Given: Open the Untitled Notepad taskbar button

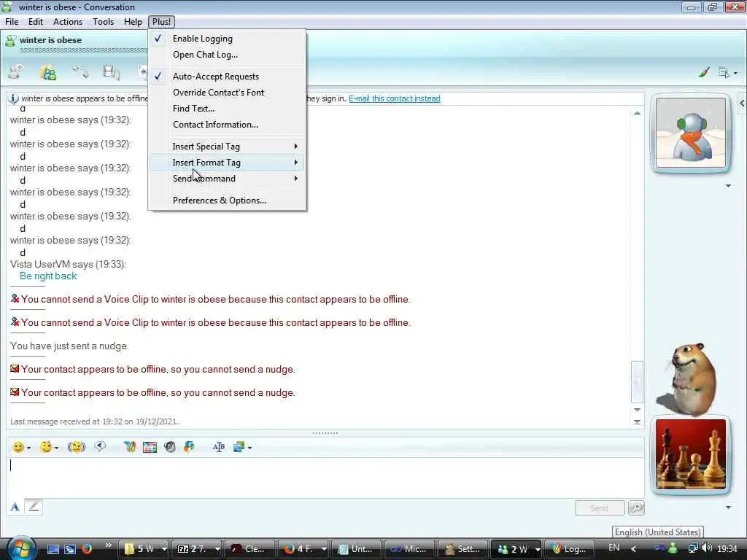Looking at the screenshot, I should (x=357, y=549).
